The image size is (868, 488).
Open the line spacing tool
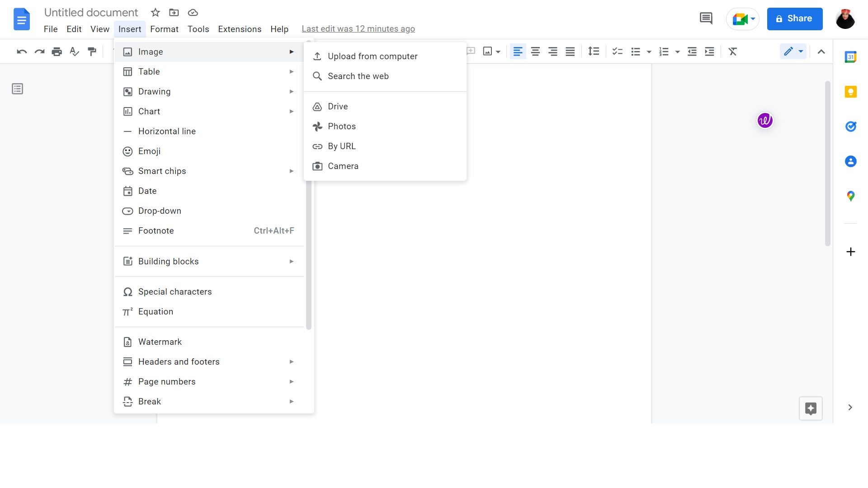point(594,52)
